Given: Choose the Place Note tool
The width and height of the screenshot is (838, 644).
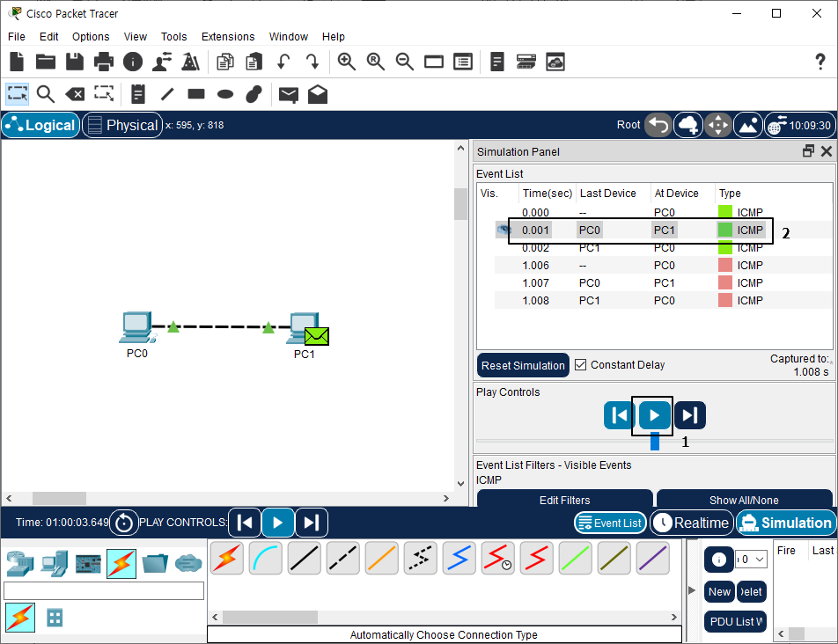Looking at the screenshot, I should (x=138, y=94).
